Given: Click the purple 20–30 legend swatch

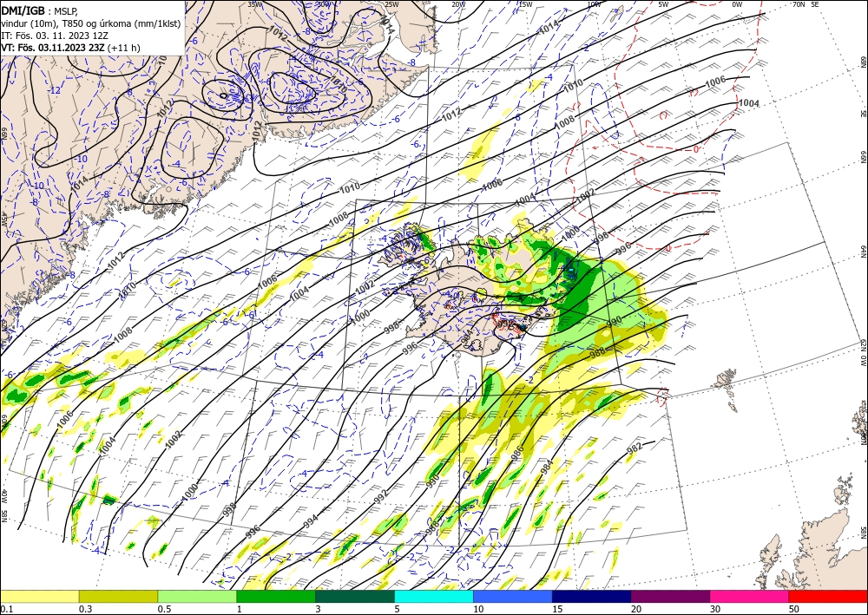Looking at the screenshot, I should (670, 596).
